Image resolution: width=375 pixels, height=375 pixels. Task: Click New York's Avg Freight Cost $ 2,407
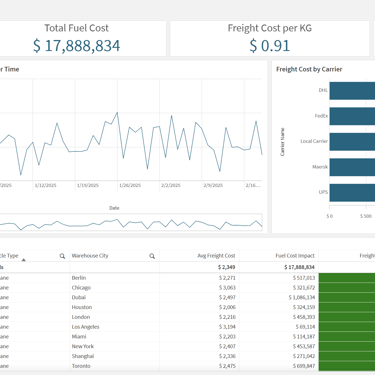(227, 346)
